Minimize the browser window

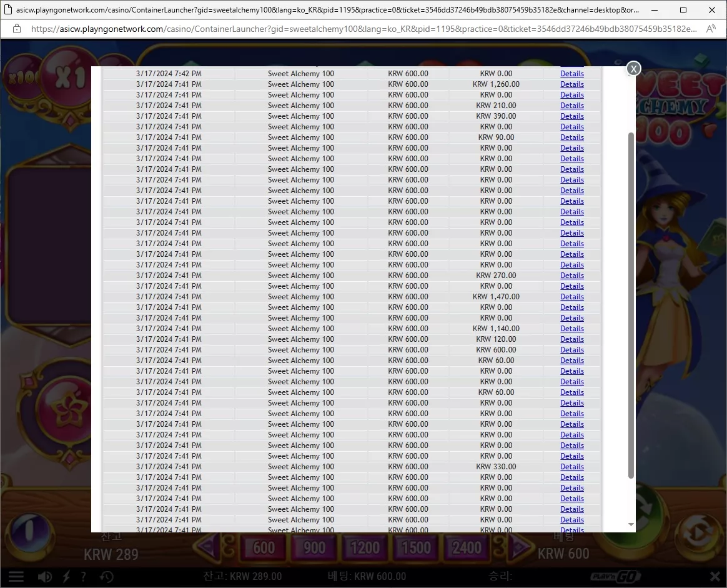pos(654,10)
